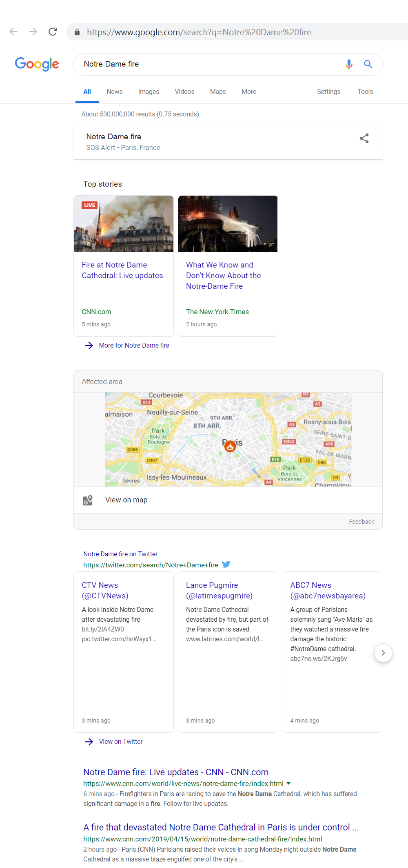
Task: Click the Twitter bird icon
Action: pos(226,565)
